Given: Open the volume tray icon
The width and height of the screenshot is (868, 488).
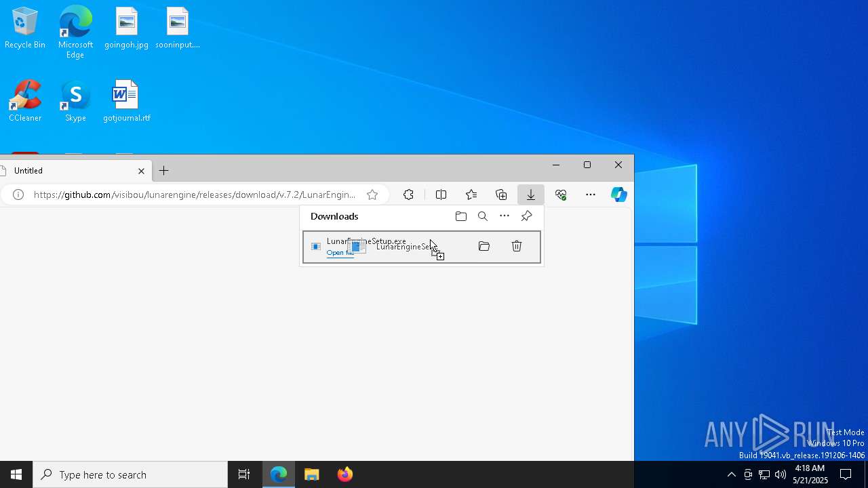Looking at the screenshot, I should tap(781, 474).
